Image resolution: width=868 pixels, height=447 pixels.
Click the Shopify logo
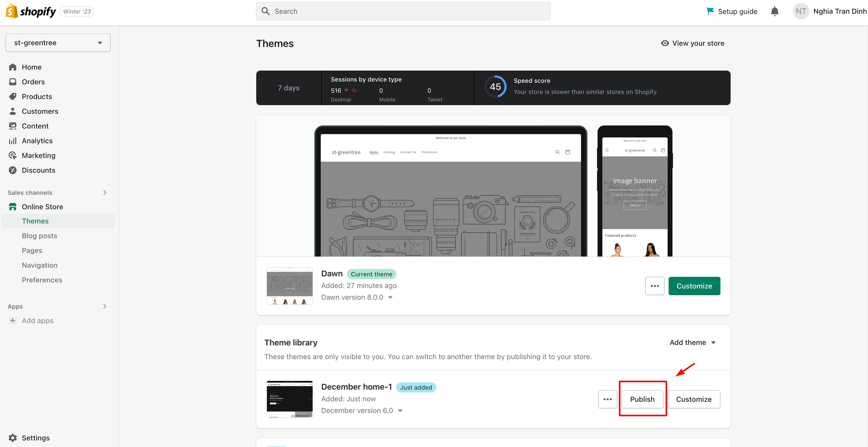point(31,11)
